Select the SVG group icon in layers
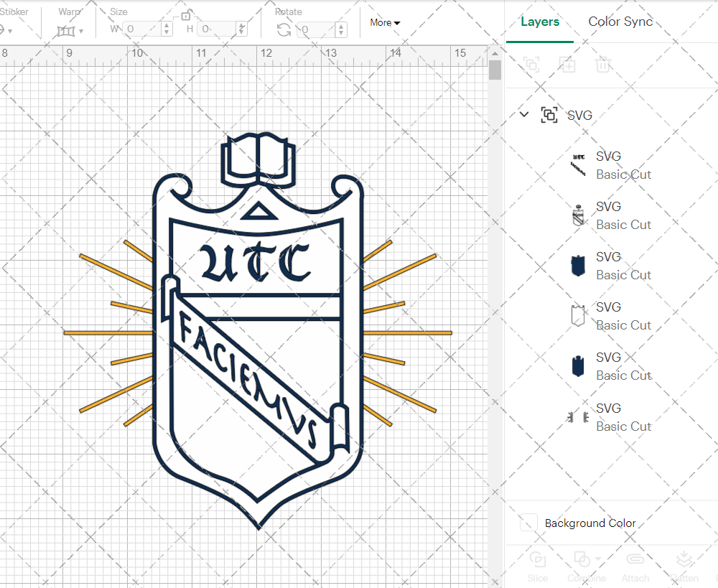This screenshot has width=718, height=588. 549,115
